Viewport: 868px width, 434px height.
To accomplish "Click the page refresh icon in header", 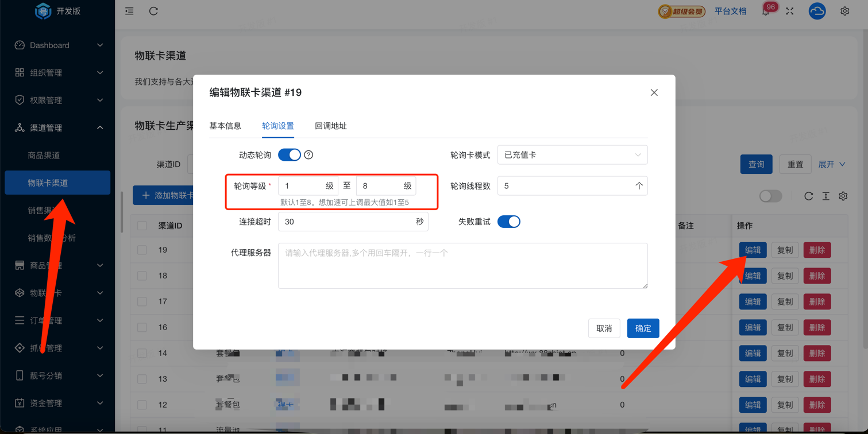I will 153,11.
